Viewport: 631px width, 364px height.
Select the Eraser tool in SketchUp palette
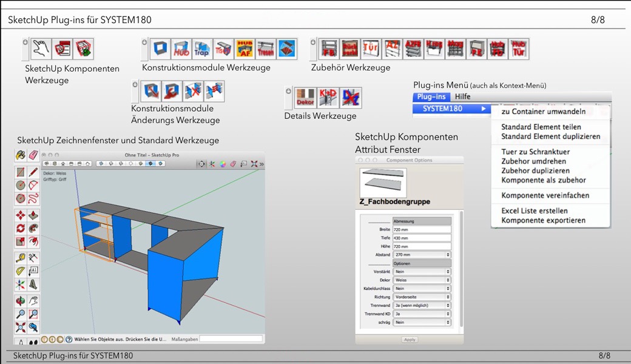pos(33,155)
